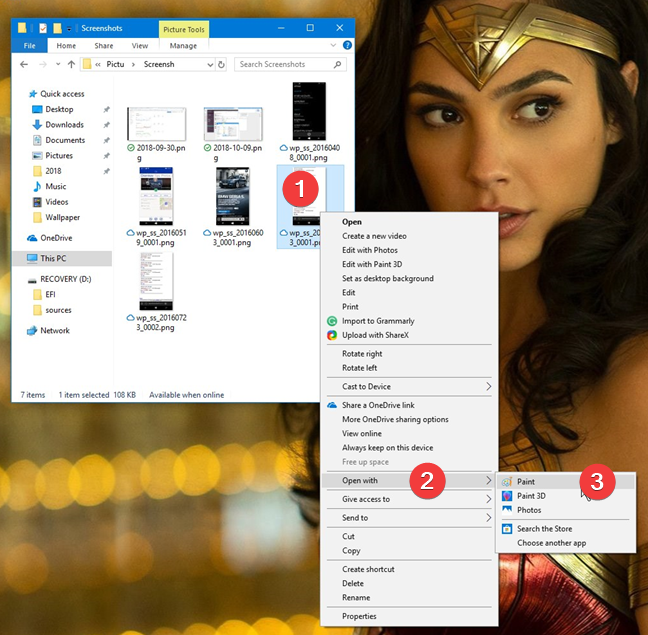This screenshot has height=635, width=648.
Task: Click the OneDrive cloud icon in sidebar
Action: point(32,238)
